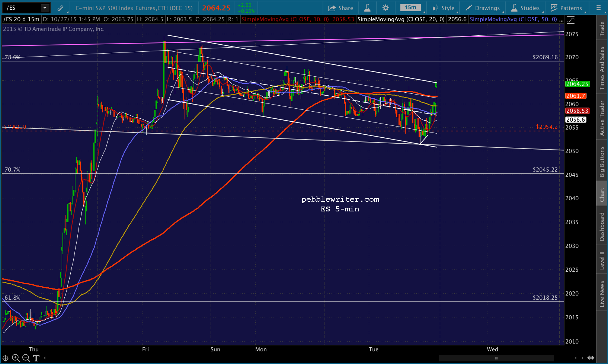The width and height of the screenshot is (608, 364).
Task: Toggle the time axis expansion arrows icon
Action: tap(591, 358)
